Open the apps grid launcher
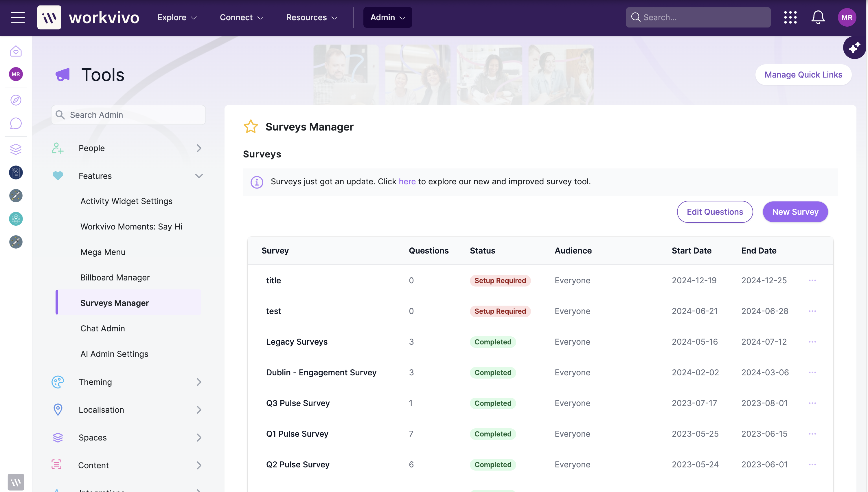 790,17
